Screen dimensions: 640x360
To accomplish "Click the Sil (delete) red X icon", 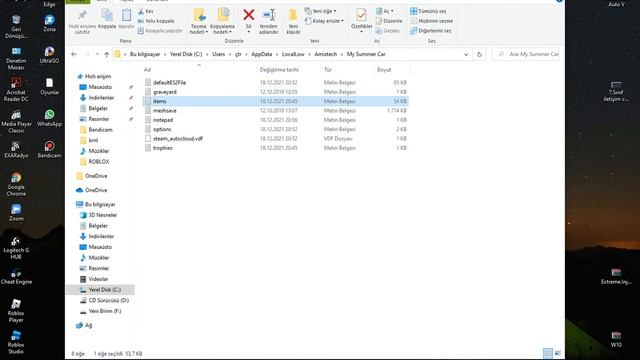I will 249,15.
